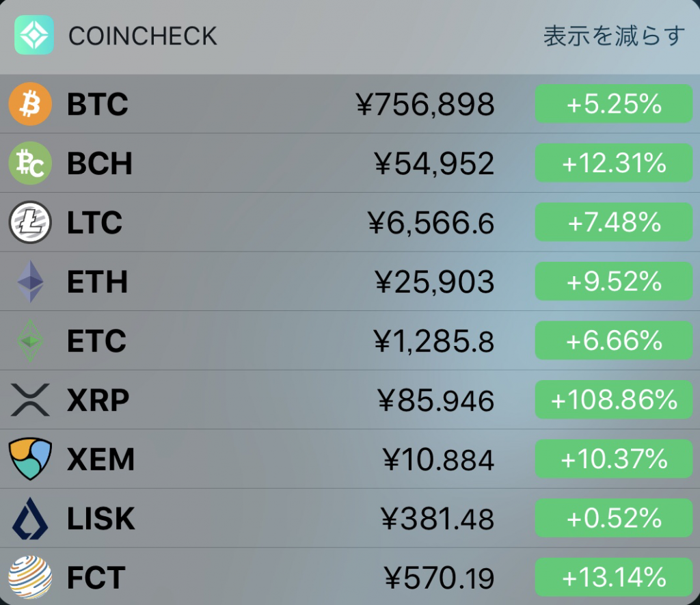Select the XEM price ¥10.884
700x605 pixels.
point(438,459)
